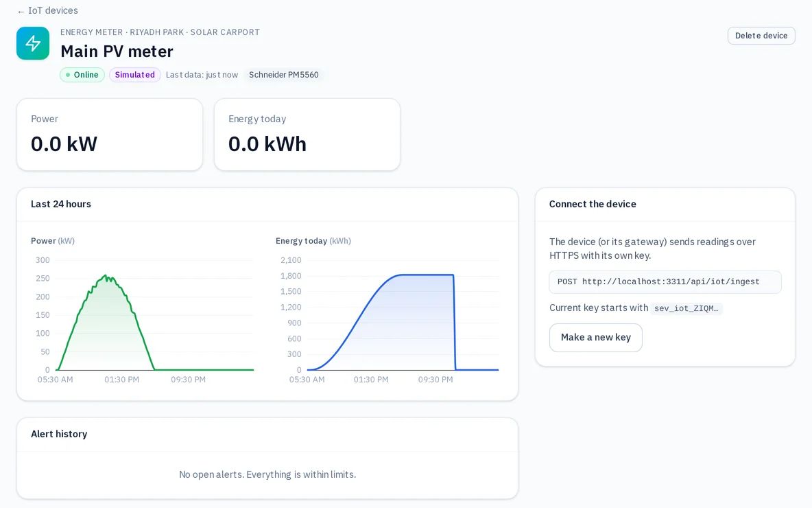
Task: Click the energy meter lightning bolt icon
Action: click(x=33, y=43)
